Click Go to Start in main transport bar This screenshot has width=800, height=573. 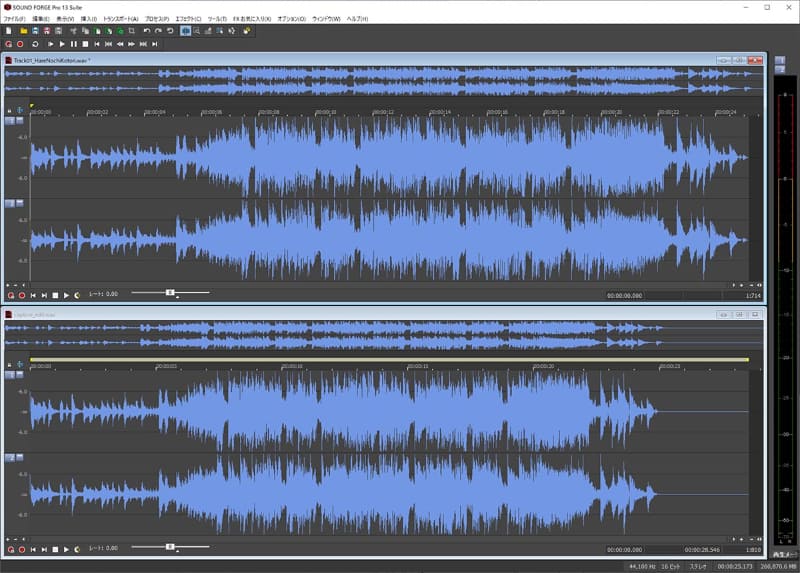[x=97, y=44]
